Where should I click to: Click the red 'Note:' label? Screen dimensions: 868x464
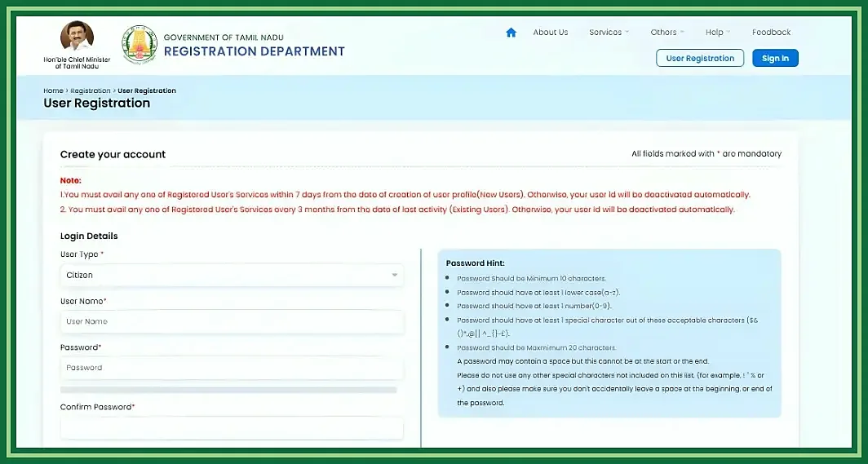pos(71,180)
